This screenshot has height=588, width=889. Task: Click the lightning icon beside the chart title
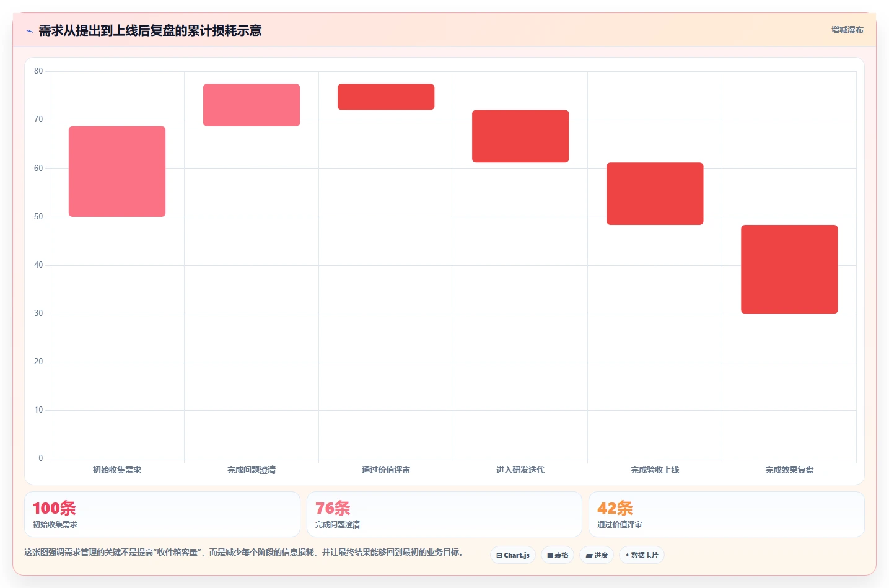point(29,31)
